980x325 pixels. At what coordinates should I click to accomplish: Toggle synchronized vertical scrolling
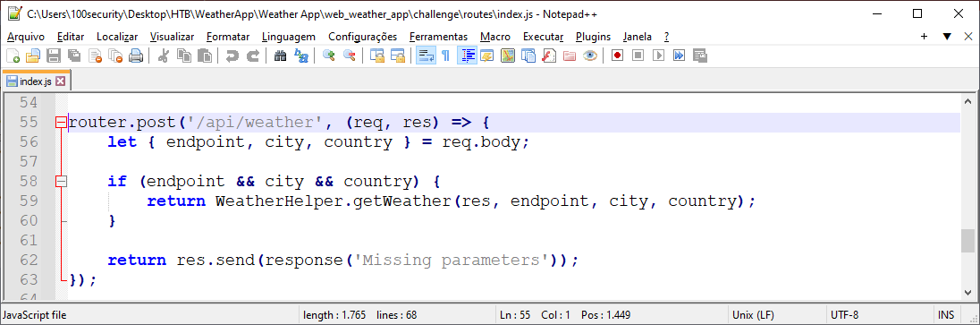(376, 56)
